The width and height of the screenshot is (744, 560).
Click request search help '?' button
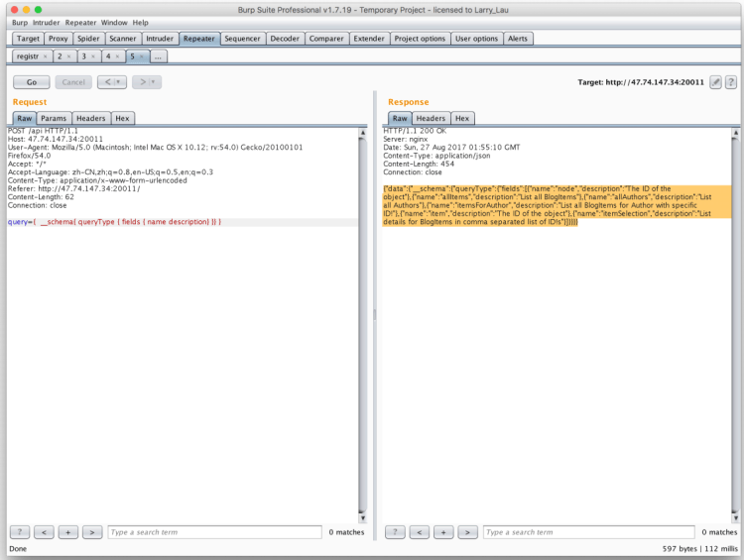click(x=22, y=532)
